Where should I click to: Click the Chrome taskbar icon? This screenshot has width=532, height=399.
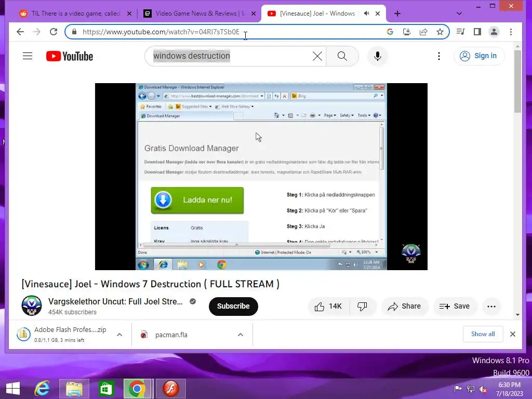(137, 389)
